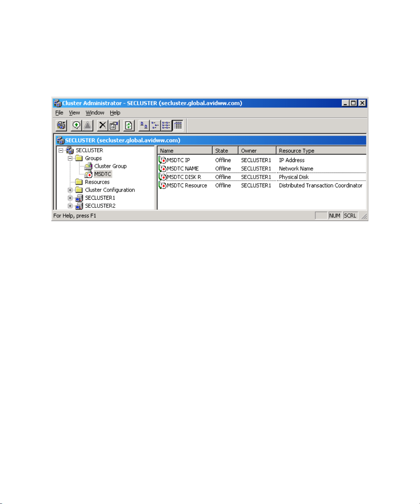Click the SECLUSTER root cluster icon in tree
Viewport: 420px width, 504px height.
point(70,150)
